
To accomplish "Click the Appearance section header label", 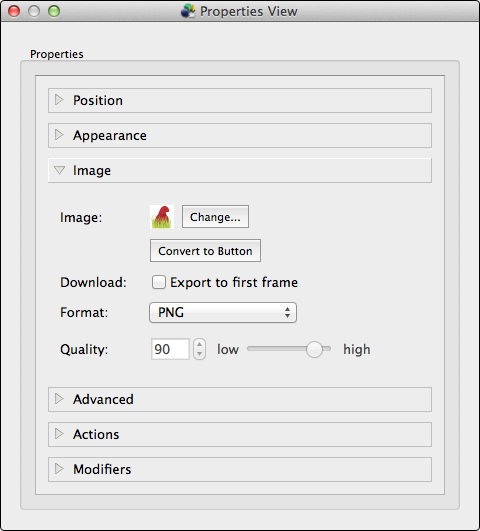I will (x=110, y=135).
